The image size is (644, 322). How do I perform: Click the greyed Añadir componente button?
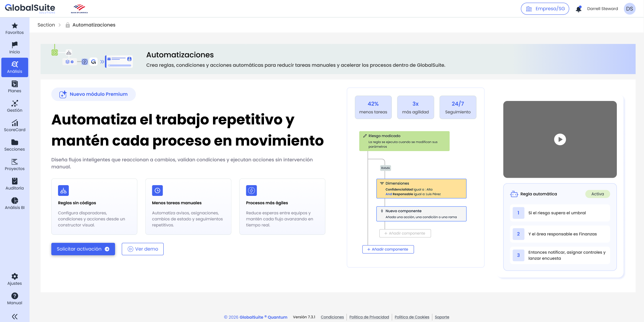405,233
